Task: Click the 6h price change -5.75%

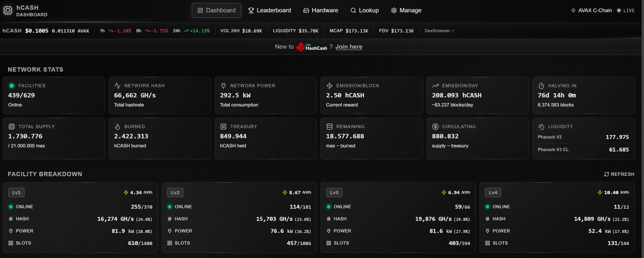Action: point(156,31)
